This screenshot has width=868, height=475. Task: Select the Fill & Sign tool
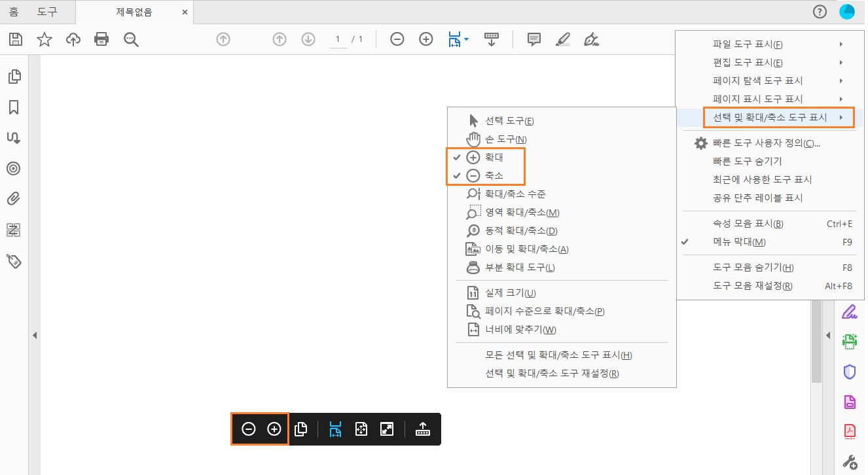pyautogui.click(x=849, y=312)
